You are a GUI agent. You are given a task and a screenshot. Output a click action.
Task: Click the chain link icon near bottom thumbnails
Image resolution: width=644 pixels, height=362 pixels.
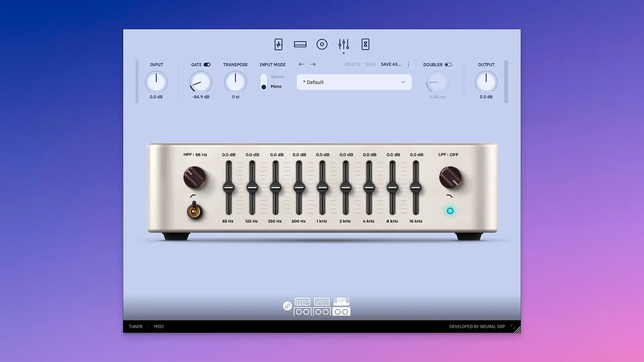(x=287, y=306)
